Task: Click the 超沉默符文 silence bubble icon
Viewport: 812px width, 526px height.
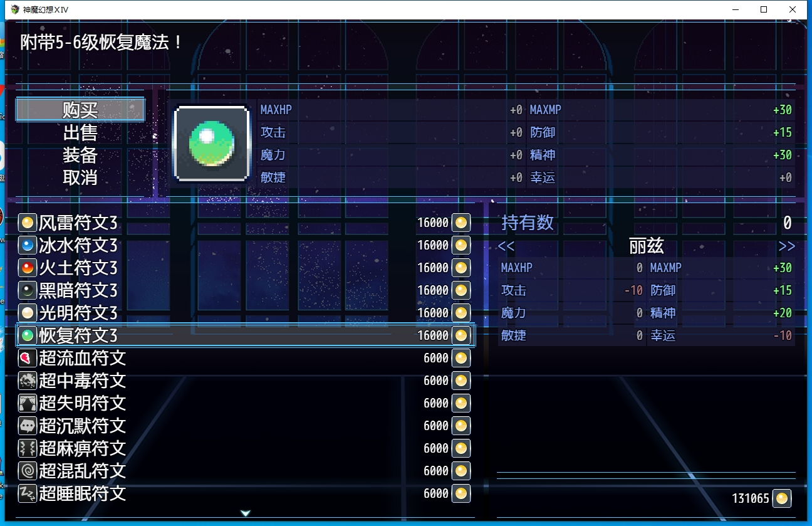Action: click(x=27, y=426)
